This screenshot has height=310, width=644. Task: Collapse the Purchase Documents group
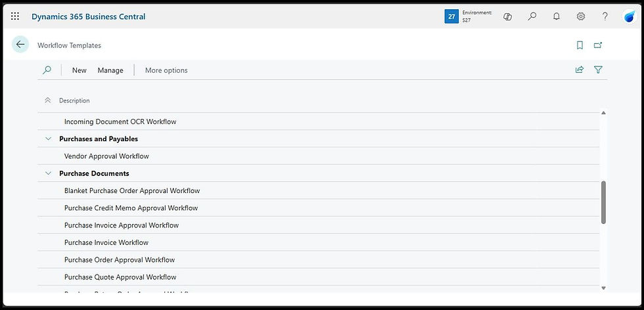coord(49,173)
